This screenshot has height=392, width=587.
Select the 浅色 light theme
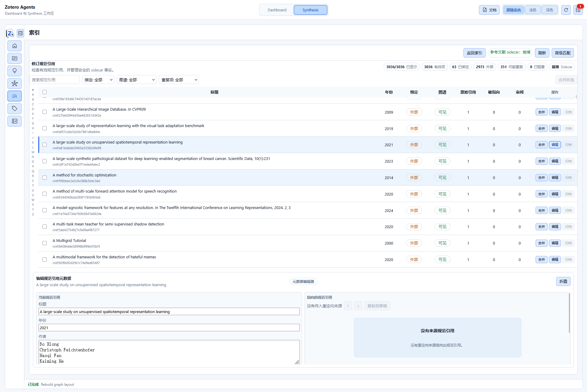533,10
